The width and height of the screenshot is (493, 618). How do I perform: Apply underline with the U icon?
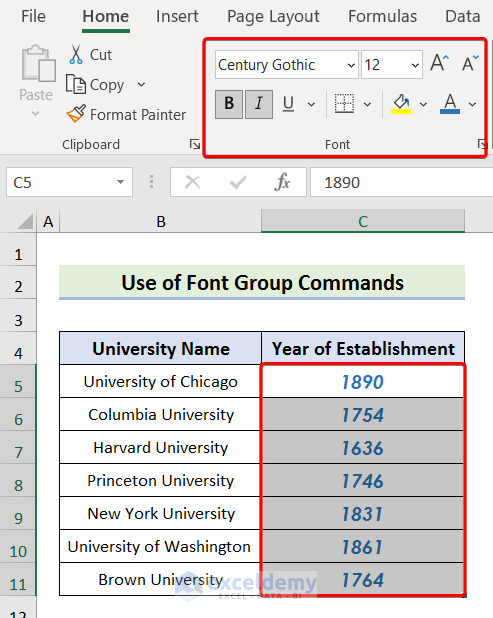288,104
